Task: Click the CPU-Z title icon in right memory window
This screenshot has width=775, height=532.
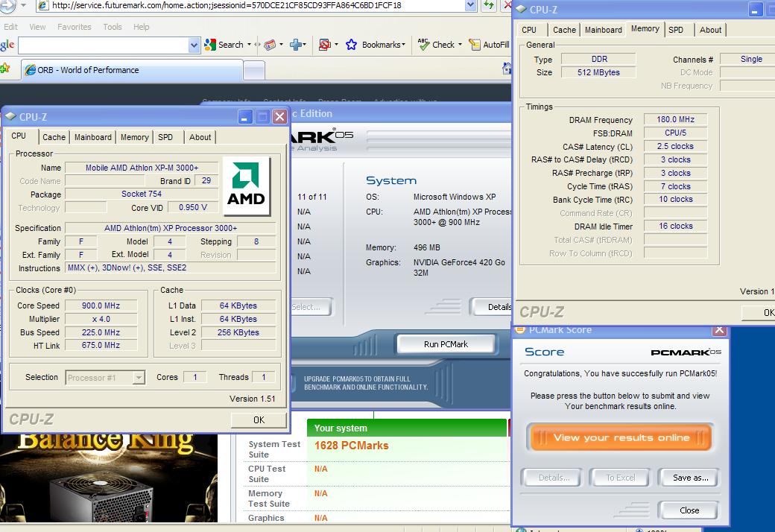Action: [x=521, y=10]
